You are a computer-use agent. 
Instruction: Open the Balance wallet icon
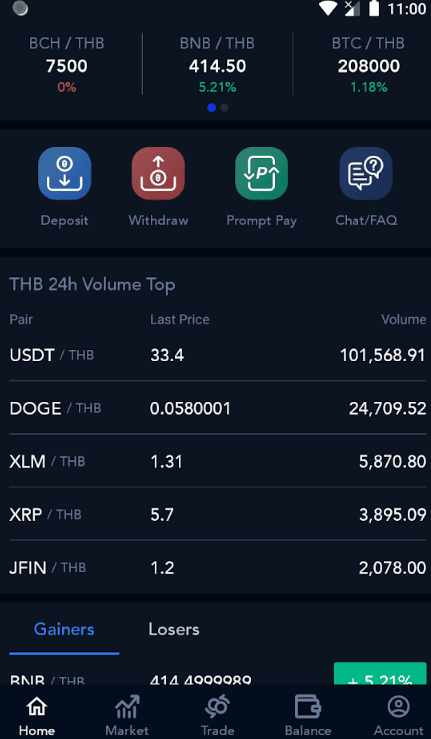click(308, 706)
